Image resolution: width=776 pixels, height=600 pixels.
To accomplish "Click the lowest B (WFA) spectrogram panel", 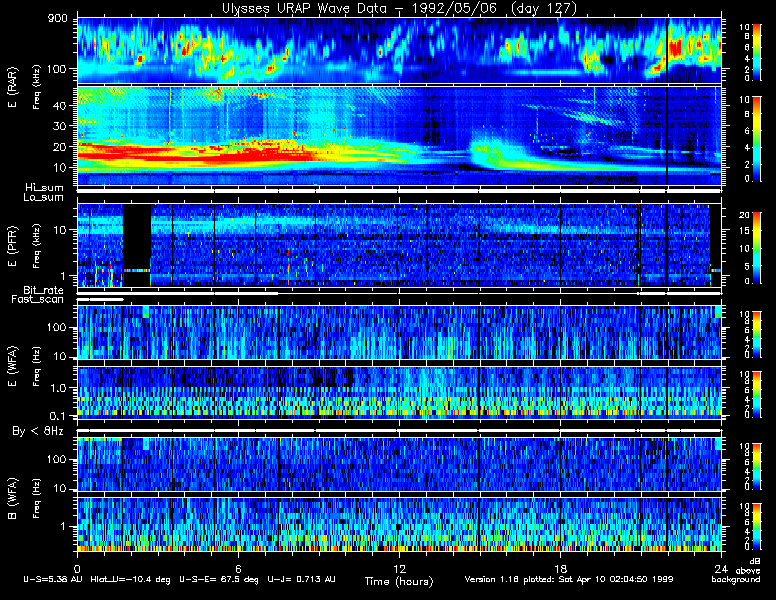I will tap(399, 524).
